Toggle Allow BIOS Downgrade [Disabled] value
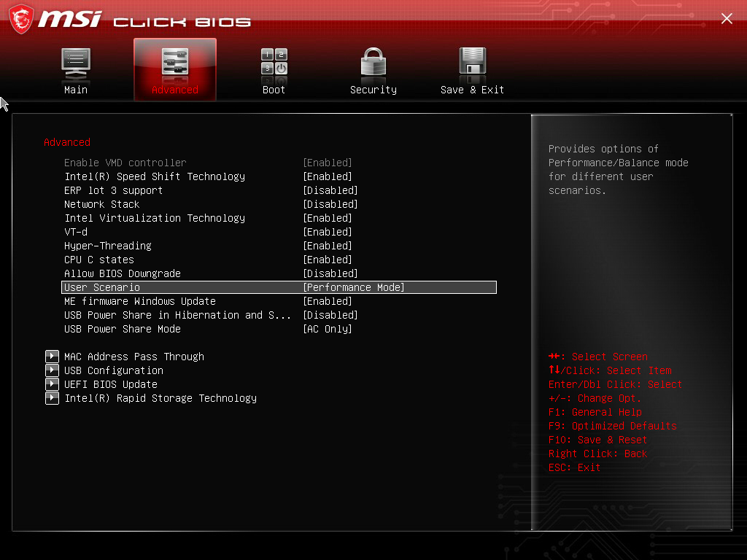This screenshot has height=560, width=747. point(330,273)
